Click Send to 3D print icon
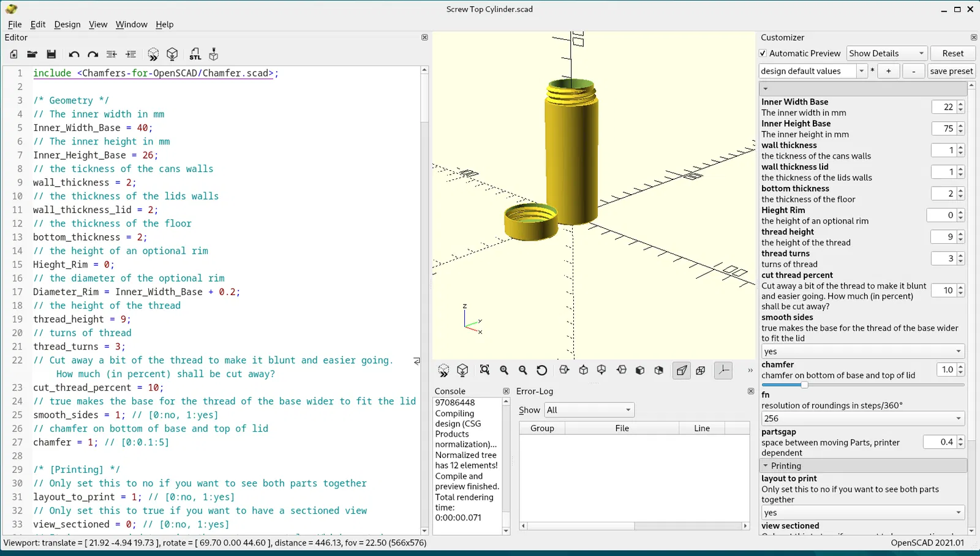Image resolution: width=980 pixels, height=556 pixels. pyautogui.click(x=214, y=54)
